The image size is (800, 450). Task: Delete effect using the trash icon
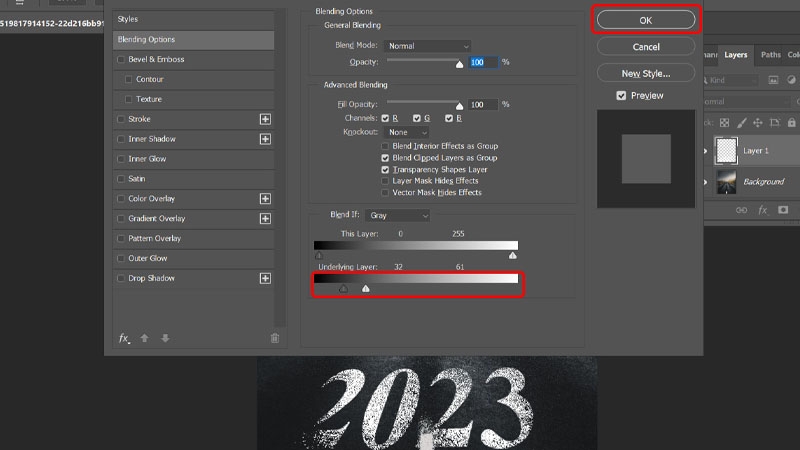pos(275,338)
